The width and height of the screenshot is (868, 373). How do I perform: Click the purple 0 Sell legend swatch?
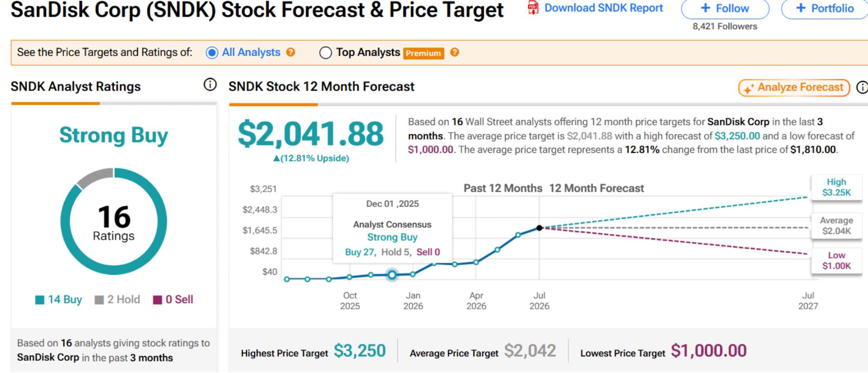(158, 300)
